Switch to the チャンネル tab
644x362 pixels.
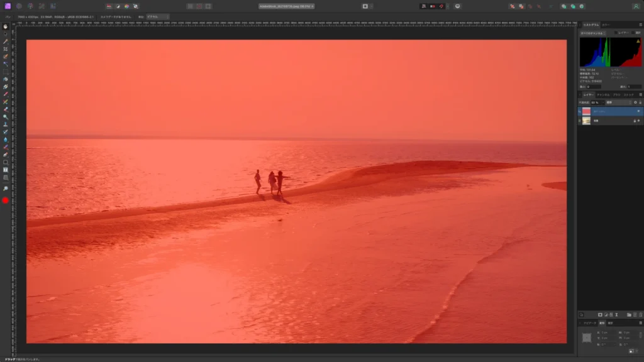(602, 96)
